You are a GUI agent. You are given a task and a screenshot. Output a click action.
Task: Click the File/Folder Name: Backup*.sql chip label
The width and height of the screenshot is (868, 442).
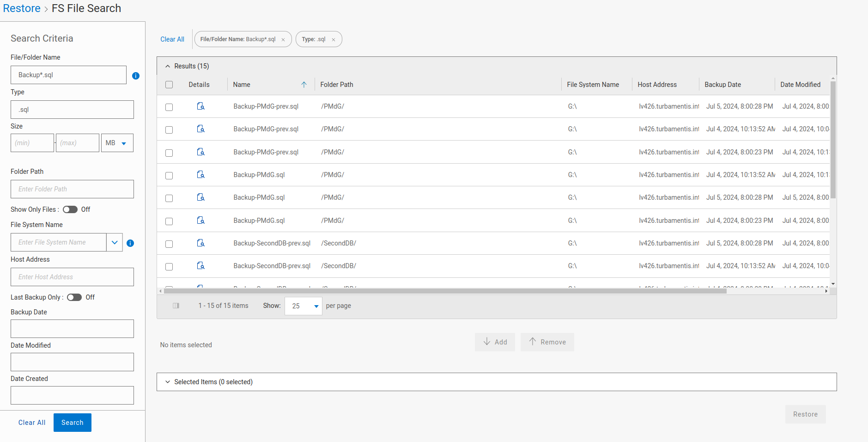238,39
